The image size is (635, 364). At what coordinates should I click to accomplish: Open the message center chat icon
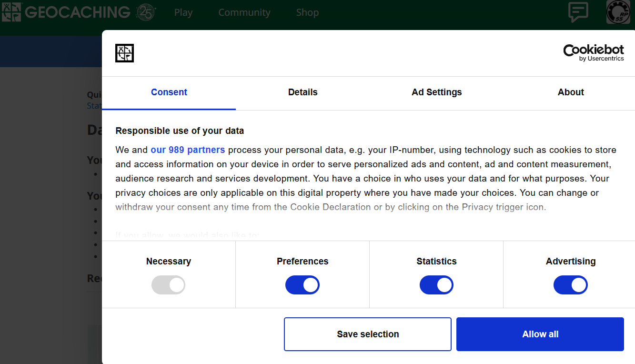coord(578,12)
